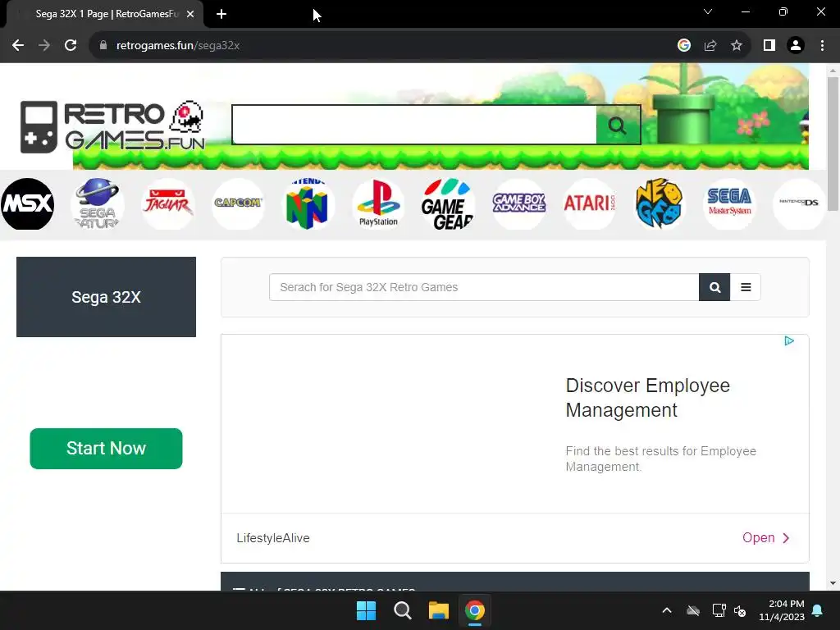Click the RetroGames.fun site logo
840x630 pixels.
point(112,126)
